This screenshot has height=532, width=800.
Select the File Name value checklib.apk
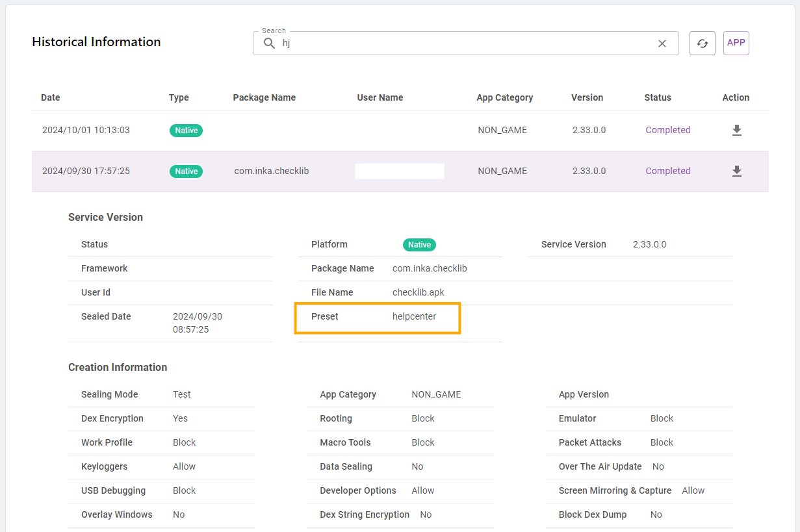(419, 292)
